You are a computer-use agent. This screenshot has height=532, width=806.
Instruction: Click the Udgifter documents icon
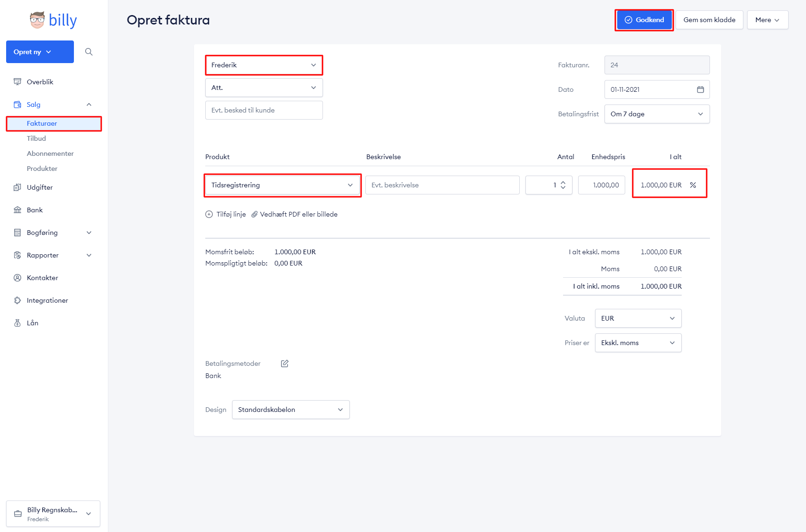(17, 187)
